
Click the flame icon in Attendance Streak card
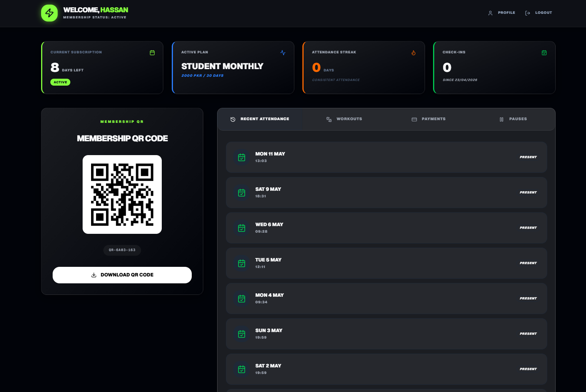click(413, 53)
